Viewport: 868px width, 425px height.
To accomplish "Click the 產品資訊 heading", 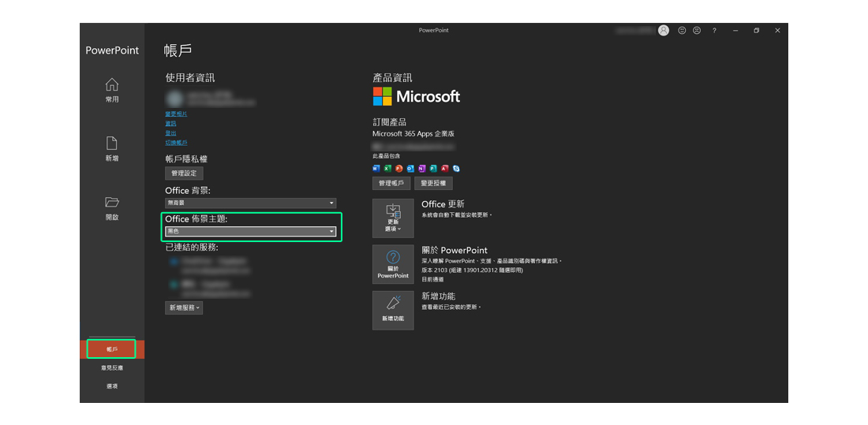I will tap(392, 78).
